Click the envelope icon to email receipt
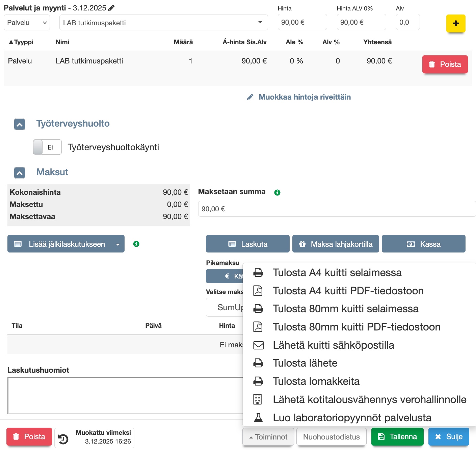Viewport: 476px width, 453px height. (x=258, y=345)
